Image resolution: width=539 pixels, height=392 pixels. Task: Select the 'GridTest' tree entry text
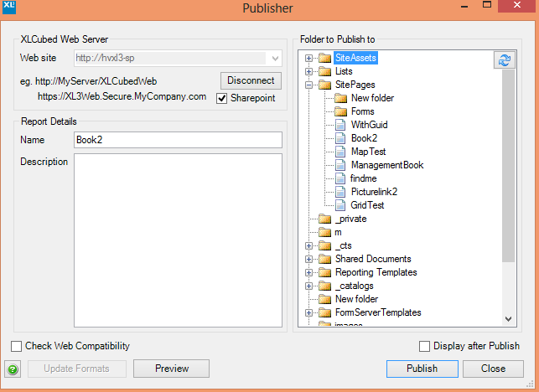click(367, 205)
